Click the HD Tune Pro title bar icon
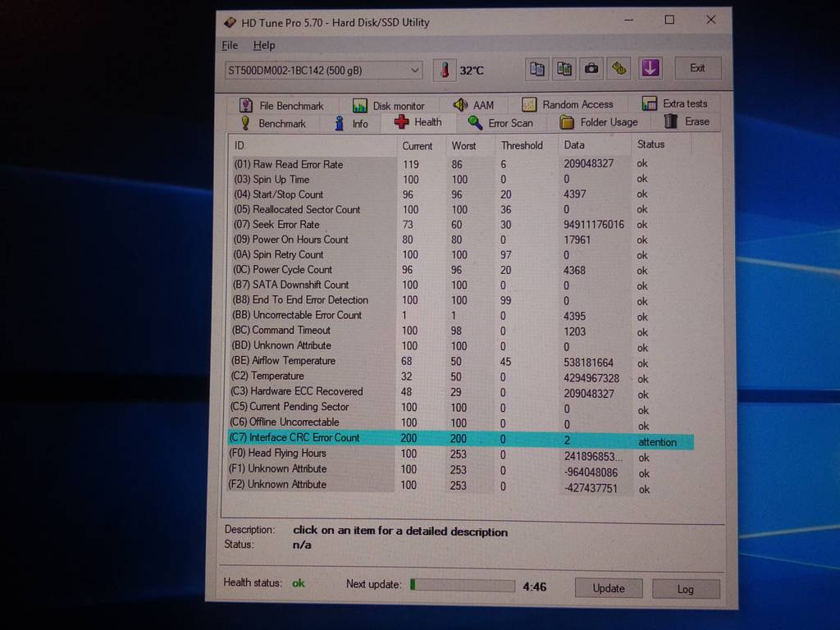The height and width of the screenshot is (630, 840). 230,22
